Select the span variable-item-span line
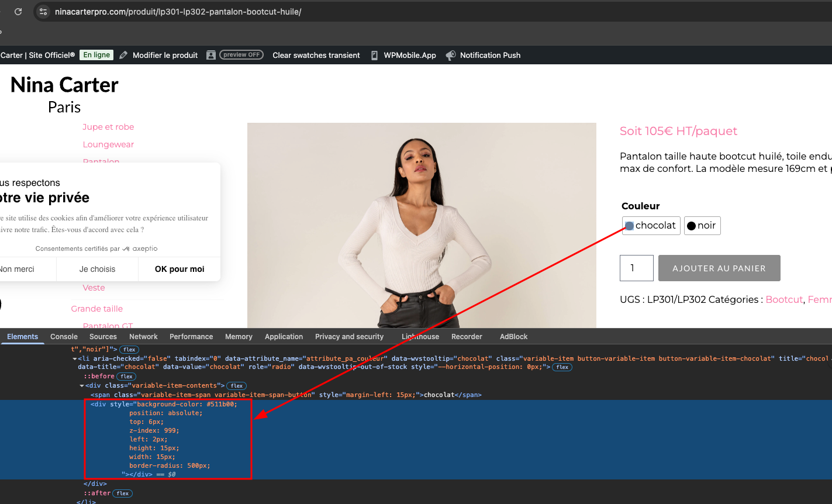This screenshot has width=832, height=504. tap(286, 395)
